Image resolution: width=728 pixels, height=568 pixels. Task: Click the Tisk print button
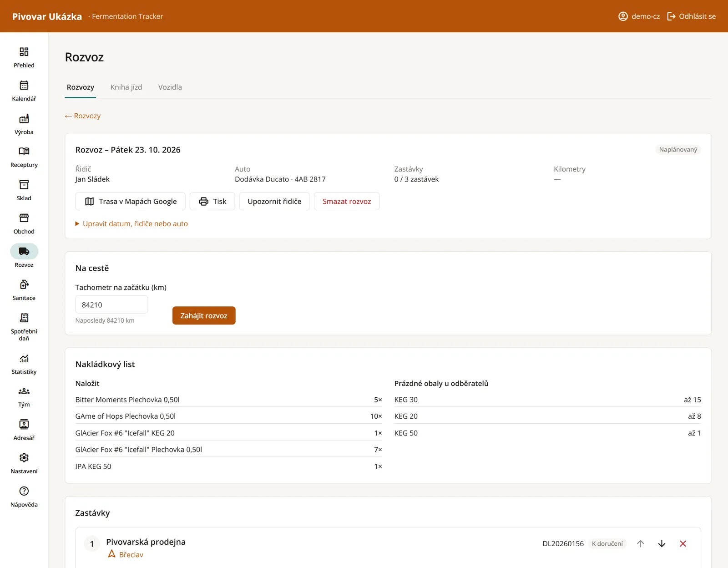[212, 201]
